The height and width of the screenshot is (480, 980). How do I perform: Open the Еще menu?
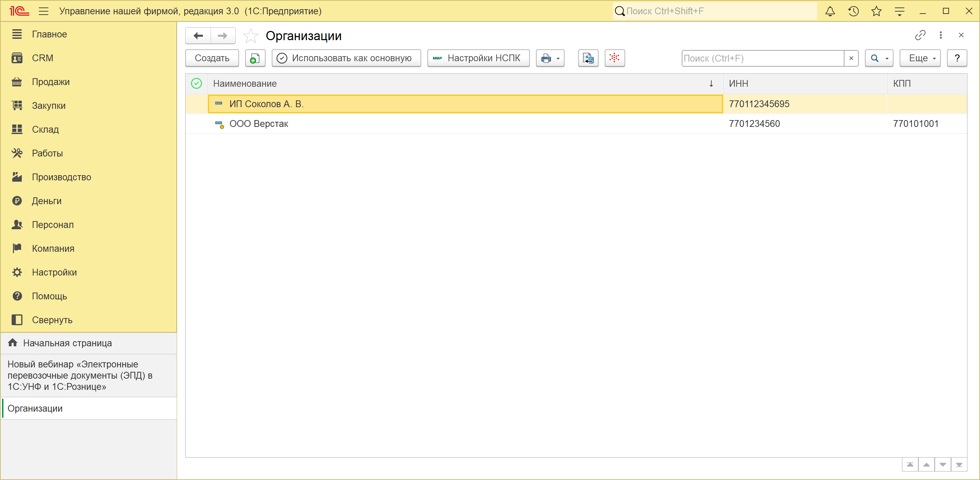(x=920, y=58)
